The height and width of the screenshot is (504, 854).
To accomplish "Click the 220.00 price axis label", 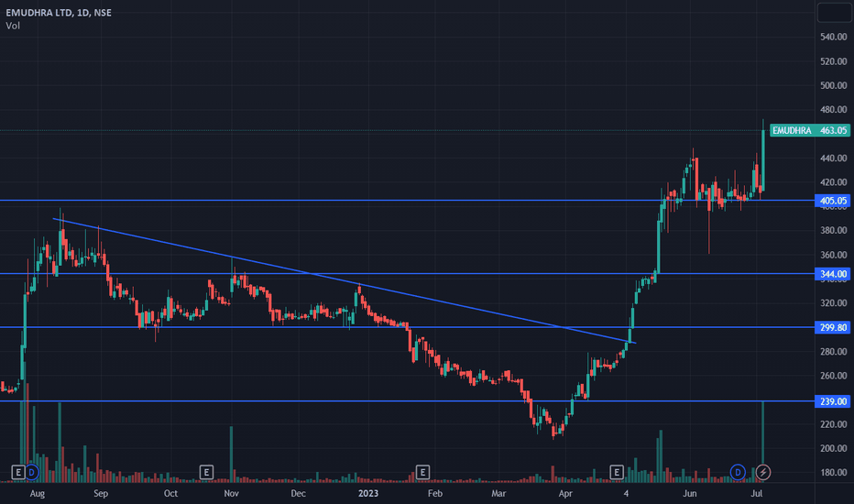I will tap(833, 424).
